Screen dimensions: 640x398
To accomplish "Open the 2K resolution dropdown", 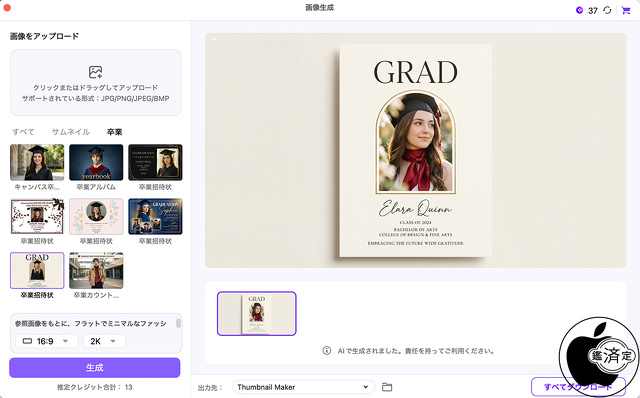I will tap(104, 341).
